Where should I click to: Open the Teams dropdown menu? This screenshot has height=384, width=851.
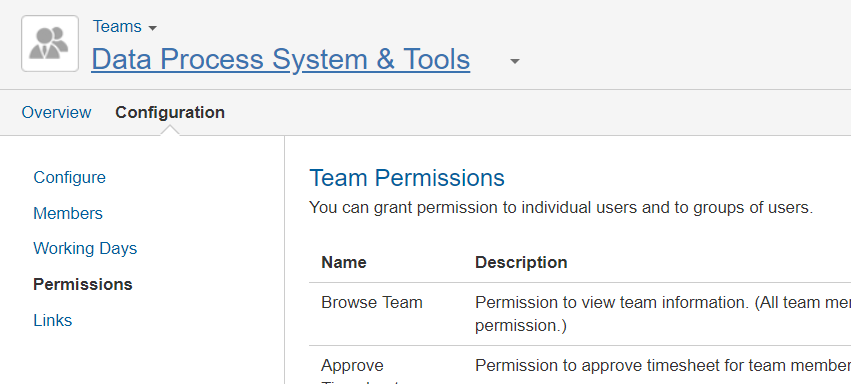pos(125,27)
